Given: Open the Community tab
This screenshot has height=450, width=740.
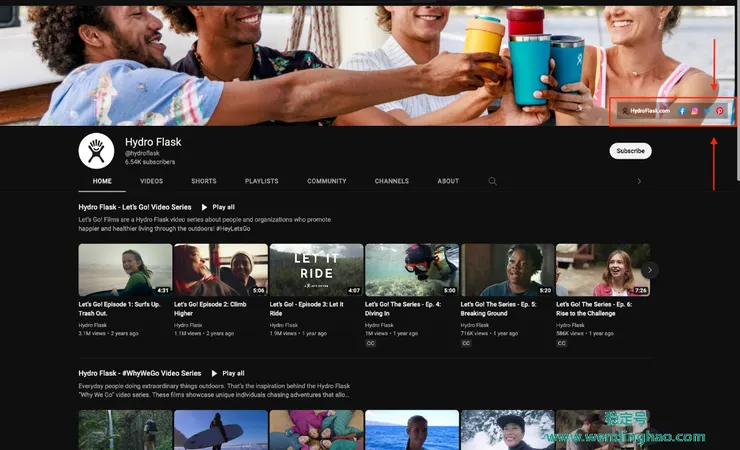Looking at the screenshot, I should tap(327, 181).
